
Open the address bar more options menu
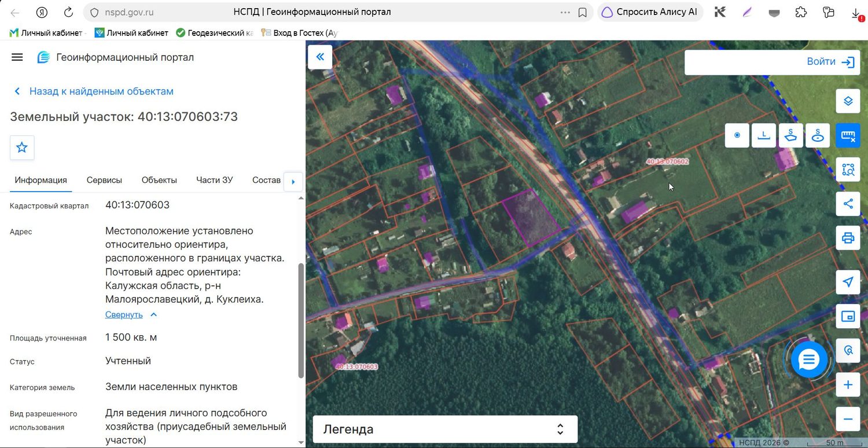pyautogui.click(x=565, y=12)
